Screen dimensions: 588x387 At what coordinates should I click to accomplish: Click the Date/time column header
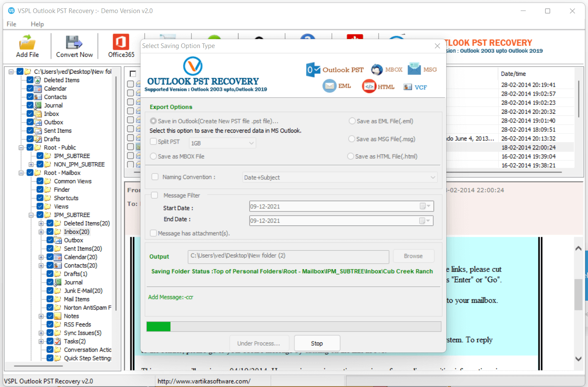point(514,74)
